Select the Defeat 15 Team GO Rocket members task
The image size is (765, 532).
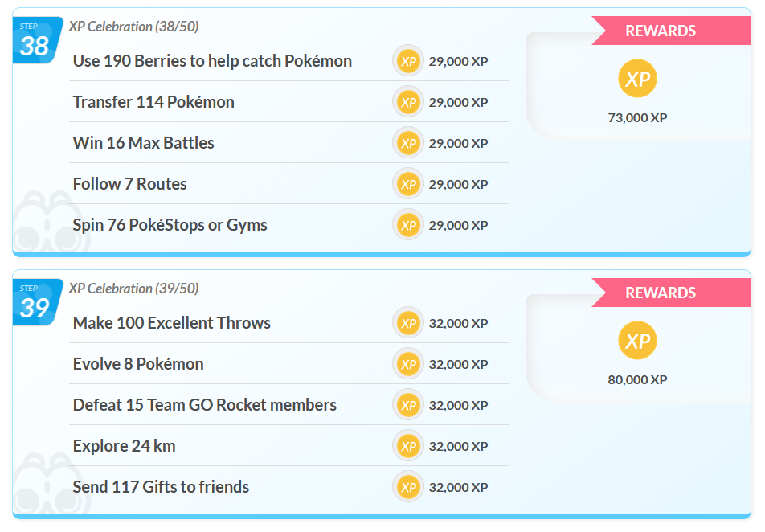coord(204,405)
